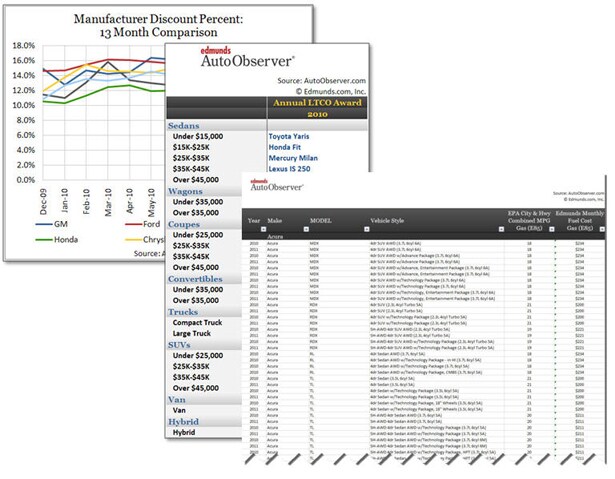615x479 pixels.
Task: Select the Sedans category heading
Action: (x=184, y=126)
